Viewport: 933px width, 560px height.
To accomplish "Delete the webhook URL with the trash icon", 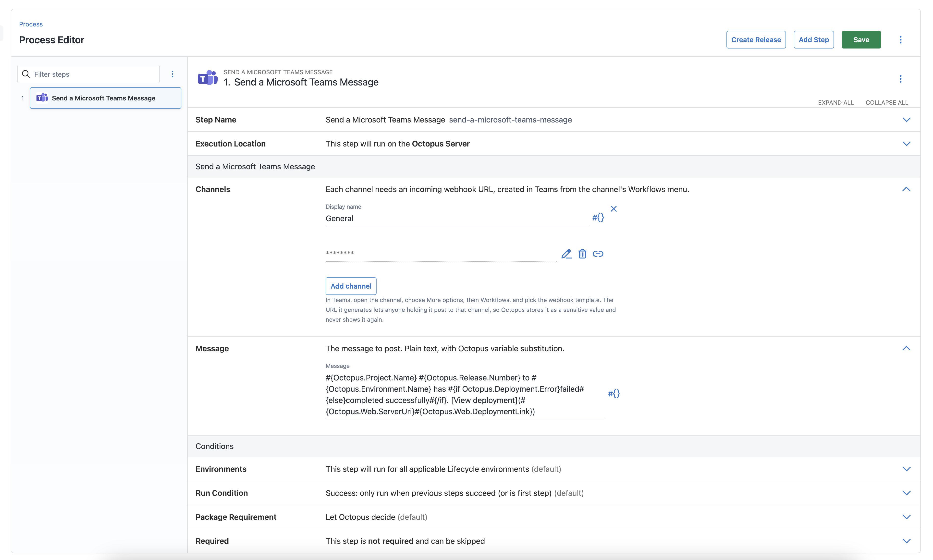I will [x=582, y=254].
